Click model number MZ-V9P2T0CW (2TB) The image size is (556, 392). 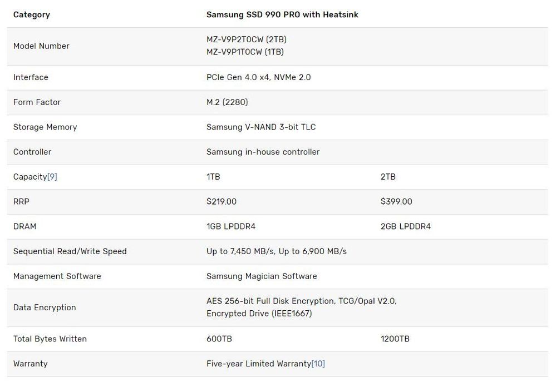[x=247, y=39]
